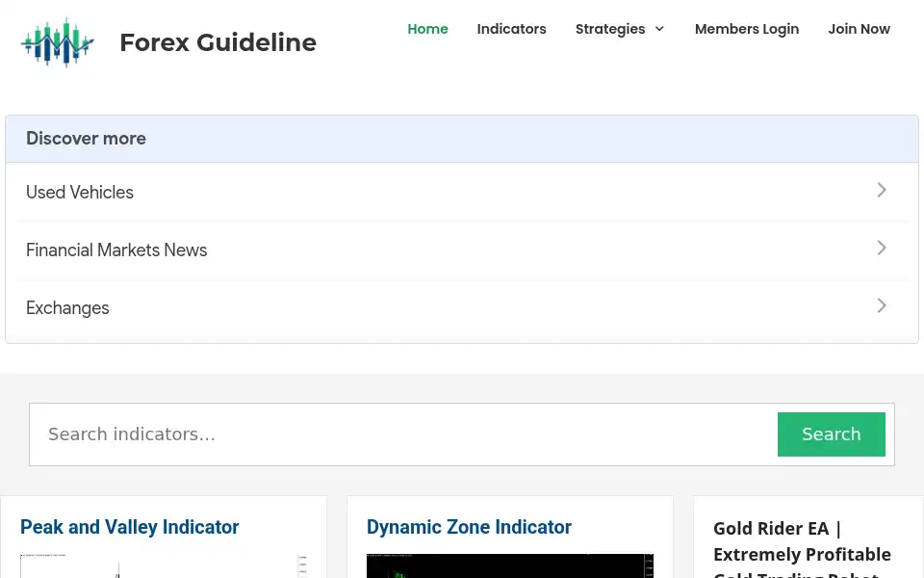View the Peak and Valley chart thumbnail
Screen dimensions: 924x578
tap(164, 566)
